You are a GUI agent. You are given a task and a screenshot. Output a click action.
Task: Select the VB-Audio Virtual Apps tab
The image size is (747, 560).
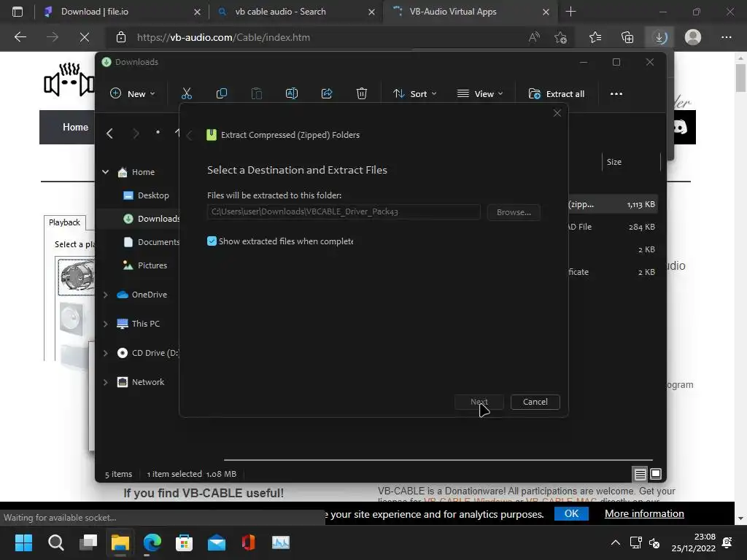(x=471, y=12)
